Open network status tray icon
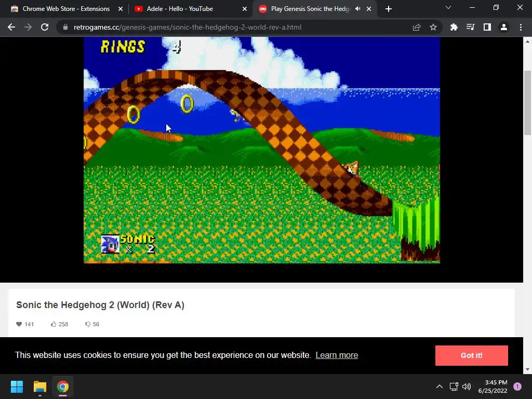The image size is (532, 399). (454, 387)
